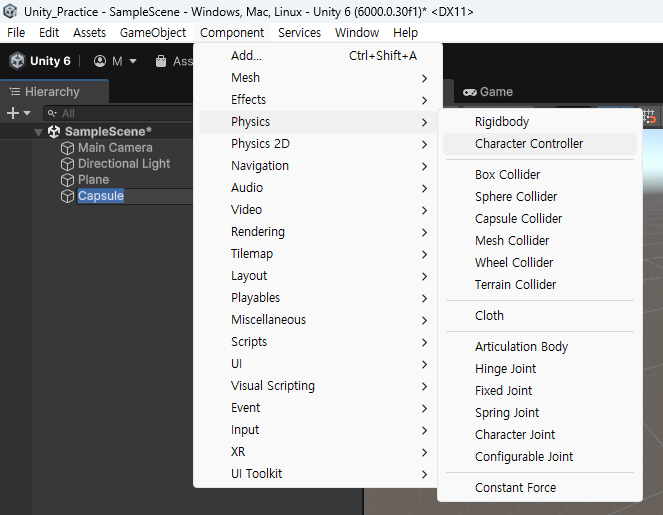
Task: Click the cube icon beside Plane
Action: tap(67, 180)
